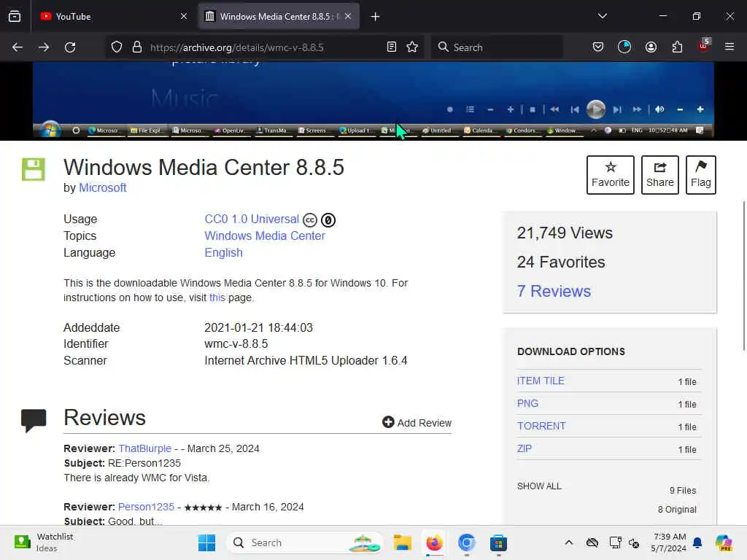List all tabs dropdown arrow
This screenshot has width=747, height=560.
pos(602,16)
